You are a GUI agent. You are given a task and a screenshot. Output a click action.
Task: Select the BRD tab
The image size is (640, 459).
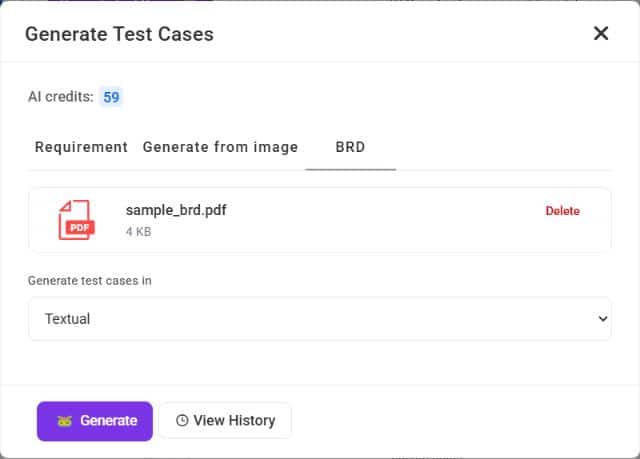[x=350, y=147]
